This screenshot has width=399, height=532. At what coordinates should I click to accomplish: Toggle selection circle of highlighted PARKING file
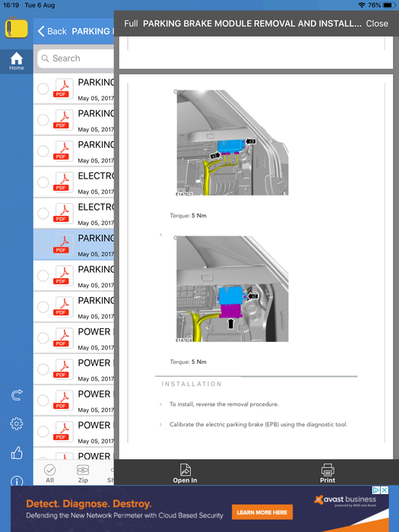(x=43, y=245)
